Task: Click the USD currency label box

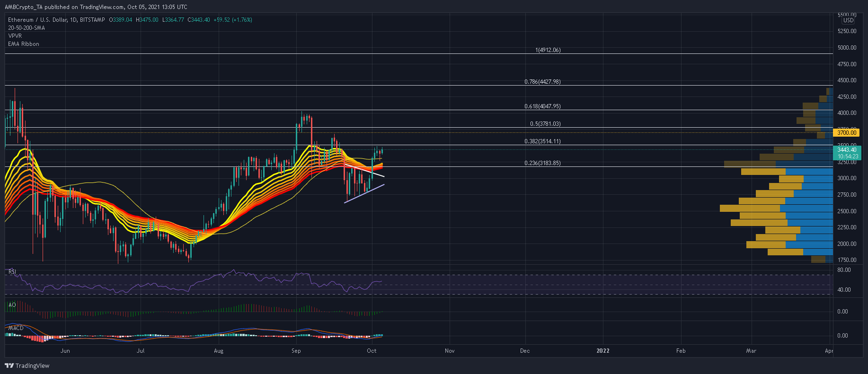Action: [x=848, y=20]
